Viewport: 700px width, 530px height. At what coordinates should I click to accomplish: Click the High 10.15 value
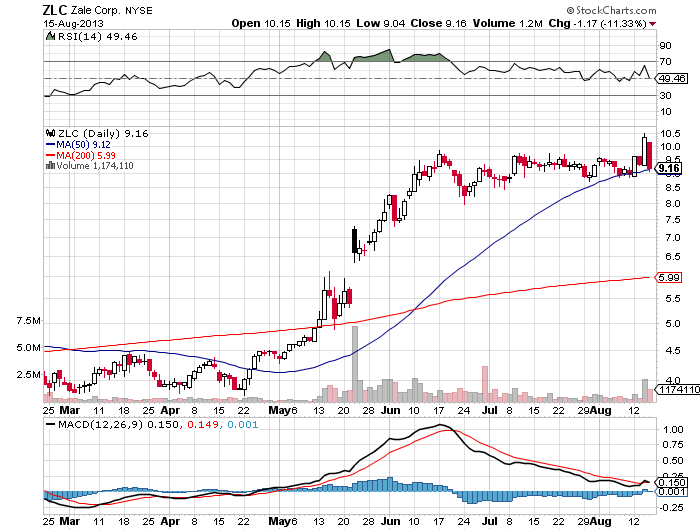[323, 23]
